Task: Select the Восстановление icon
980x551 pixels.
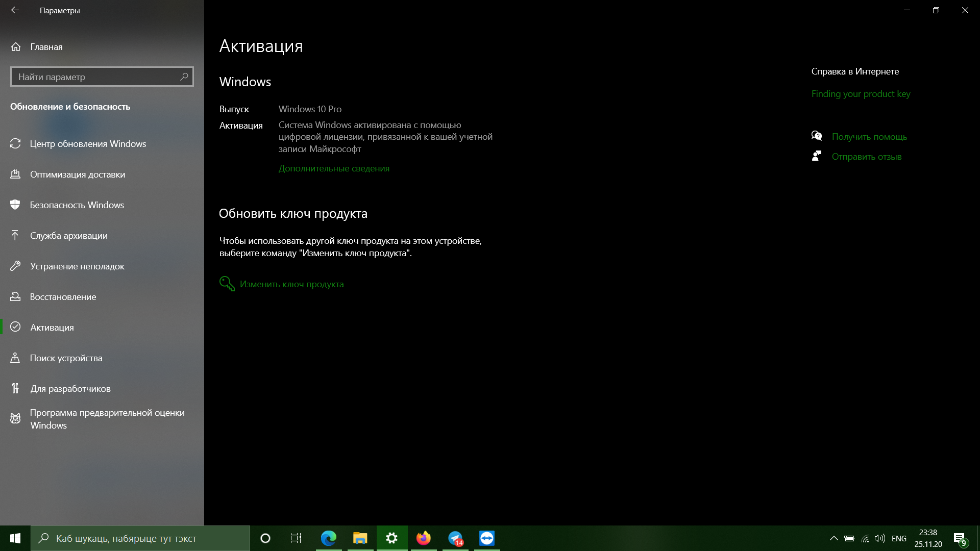Action: pyautogui.click(x=15, y=297)
